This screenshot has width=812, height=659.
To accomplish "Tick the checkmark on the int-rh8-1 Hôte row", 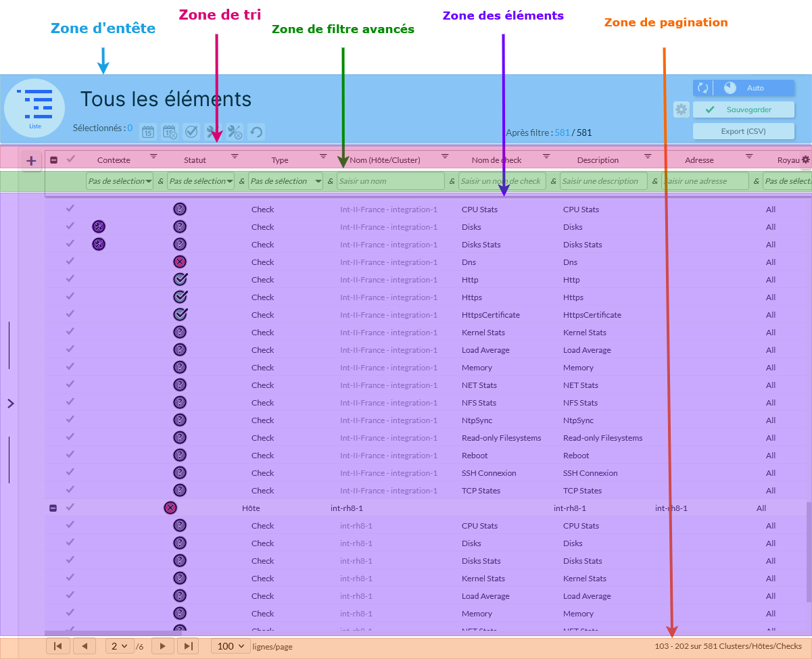I will (70, 508).
